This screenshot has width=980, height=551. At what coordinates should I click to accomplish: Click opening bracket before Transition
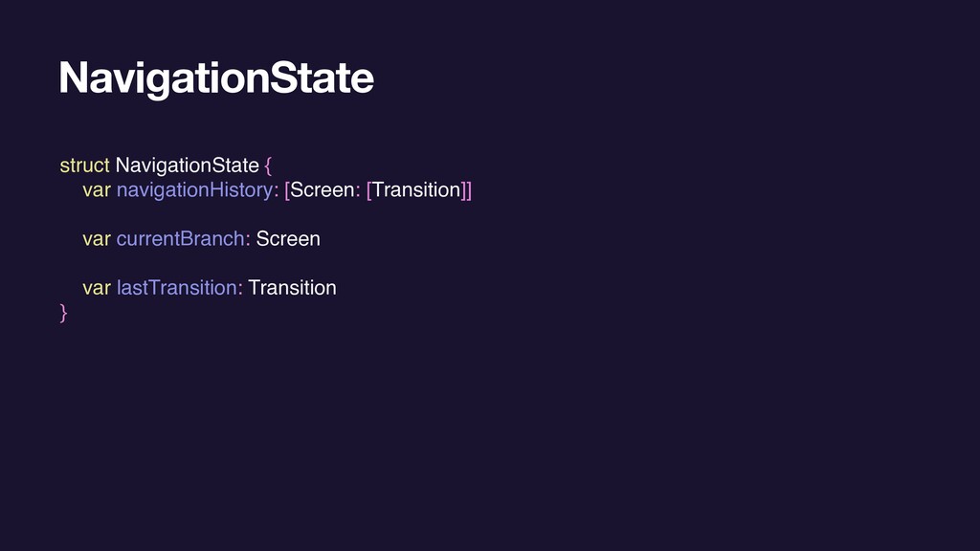(x=368, y=190)
